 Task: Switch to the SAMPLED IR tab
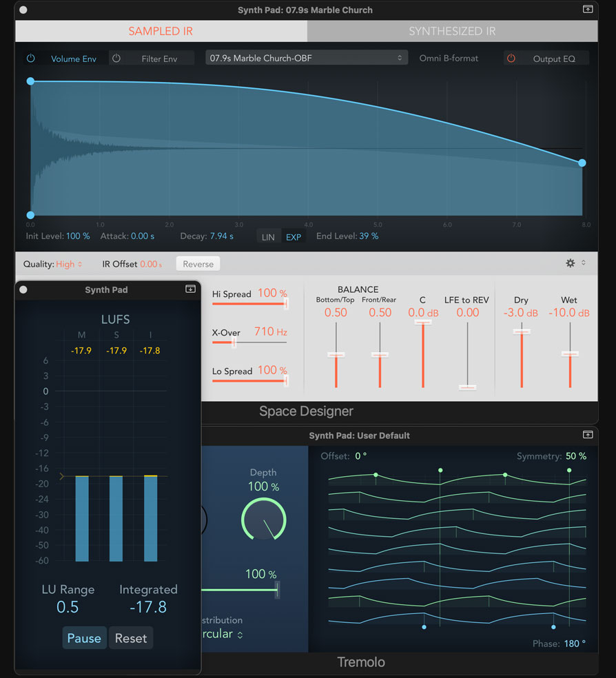tap(161, 31)
